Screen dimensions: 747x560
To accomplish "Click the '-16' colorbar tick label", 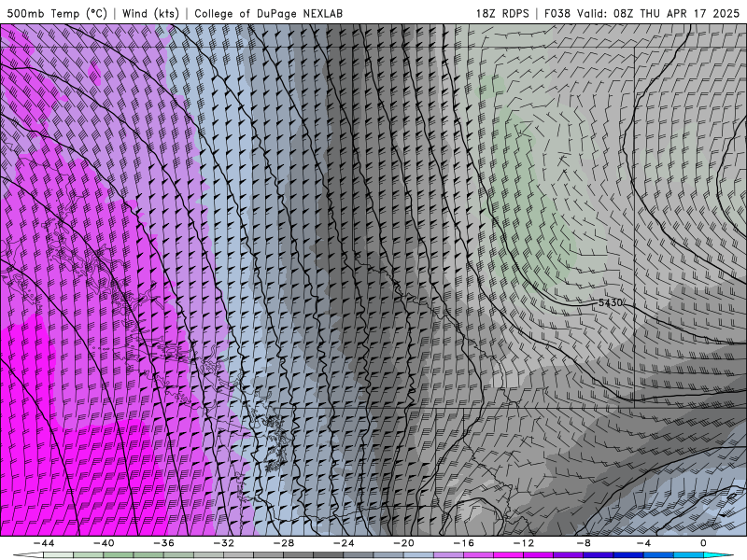I will (x=463, y=543).
